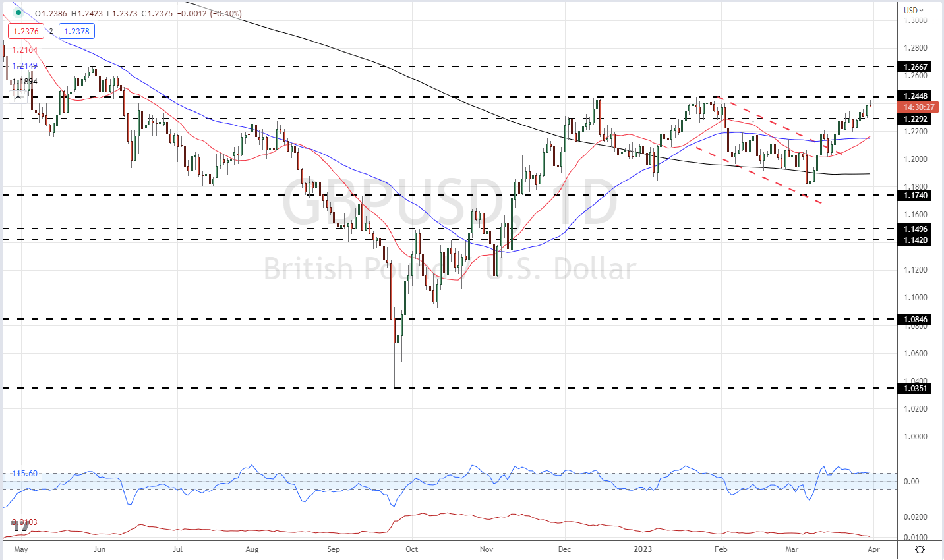
Task: Select the 1.2667 price level label
Action: (x=916, y=67)
